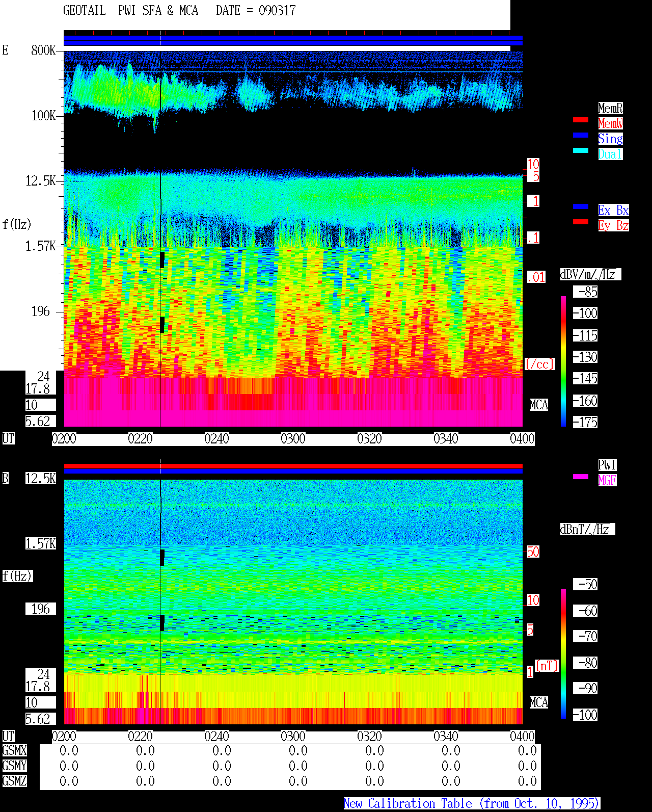This screenshot has width=652, height=812.
Task: Click the DATE = 090317 header text
Action: tap(256, 11)
